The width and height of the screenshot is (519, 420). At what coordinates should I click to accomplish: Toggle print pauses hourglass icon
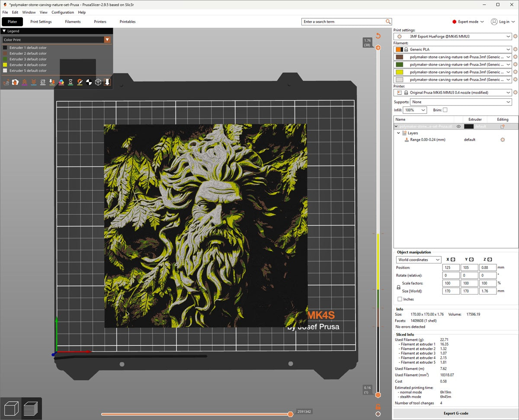click(x=70, y=82)
